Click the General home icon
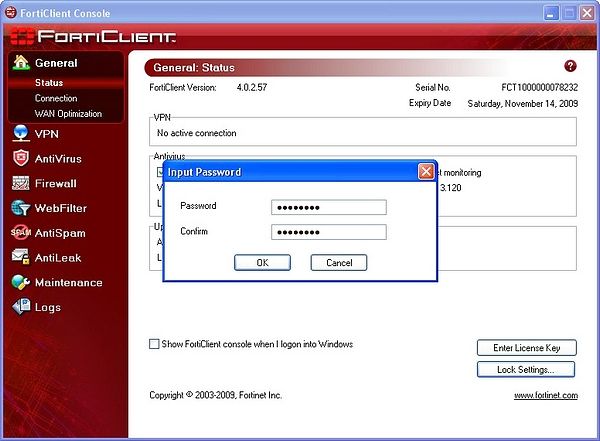 (21, 62)
